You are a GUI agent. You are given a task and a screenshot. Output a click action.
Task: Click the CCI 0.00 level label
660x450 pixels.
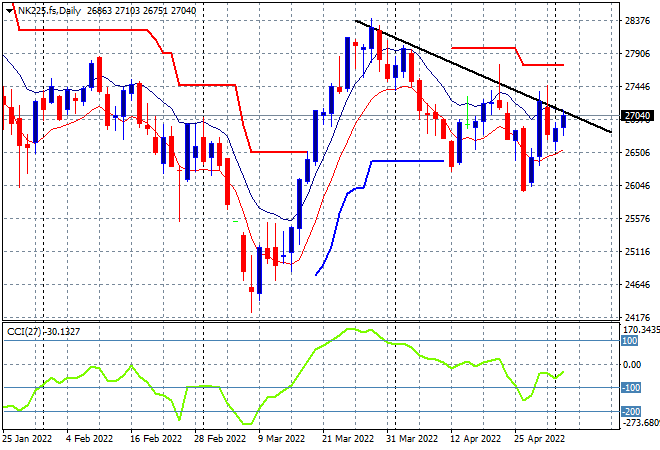[632, 365]
